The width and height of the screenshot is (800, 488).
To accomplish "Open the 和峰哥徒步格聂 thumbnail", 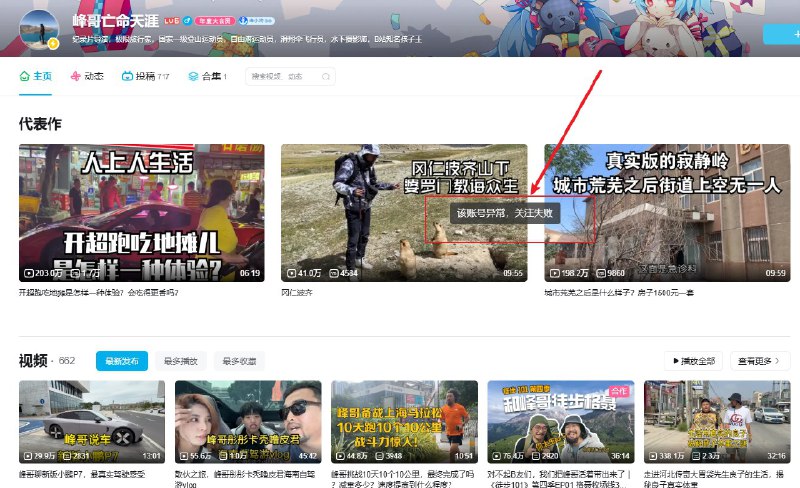I will tap(561, 422).
